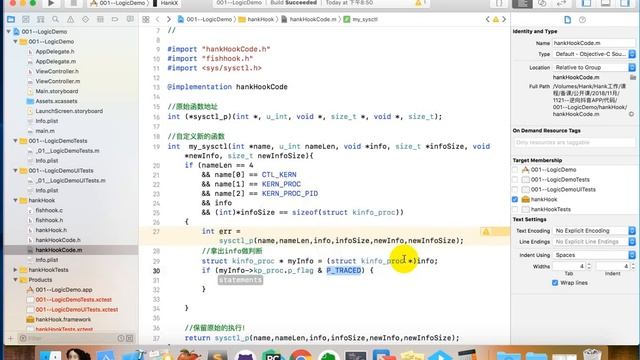Click the Name field in Identity and Type
This screenshot has width=640, height=360.
click(594, 43)
